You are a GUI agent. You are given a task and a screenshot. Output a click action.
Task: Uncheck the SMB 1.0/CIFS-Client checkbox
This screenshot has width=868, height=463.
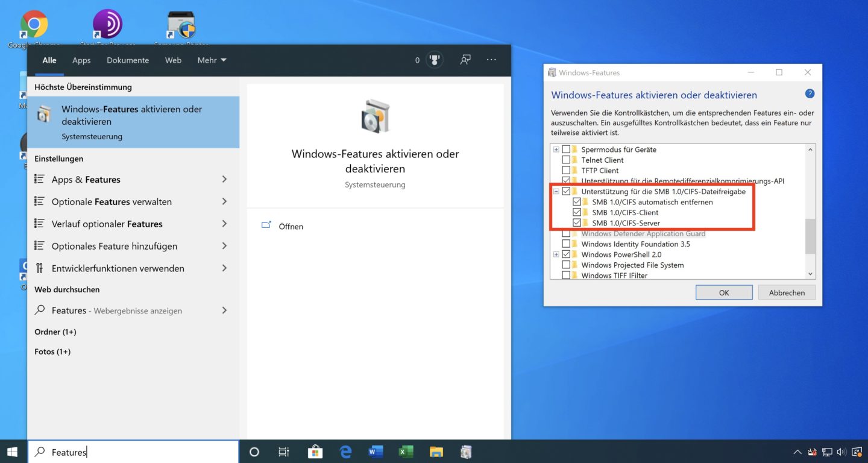click(x=577, y=213)
